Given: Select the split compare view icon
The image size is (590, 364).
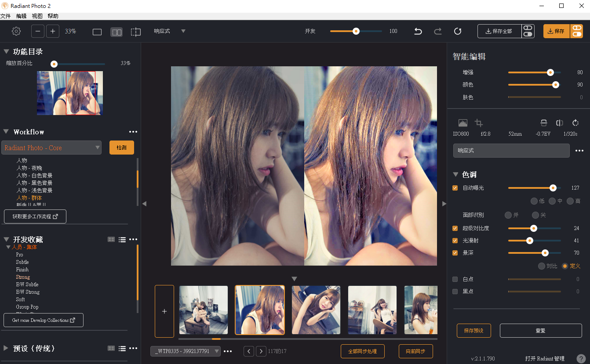Looking at the screenshot, I should pyautogui.click(x=117, y=32).
